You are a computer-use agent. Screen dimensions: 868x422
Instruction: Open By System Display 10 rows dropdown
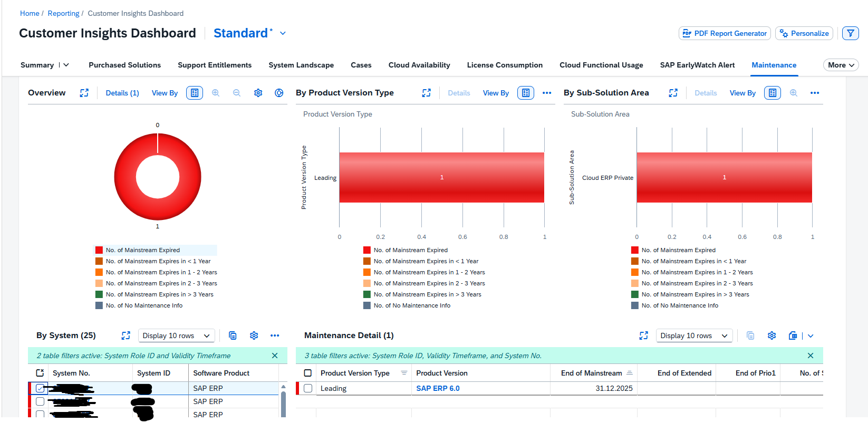click(176, 335)
